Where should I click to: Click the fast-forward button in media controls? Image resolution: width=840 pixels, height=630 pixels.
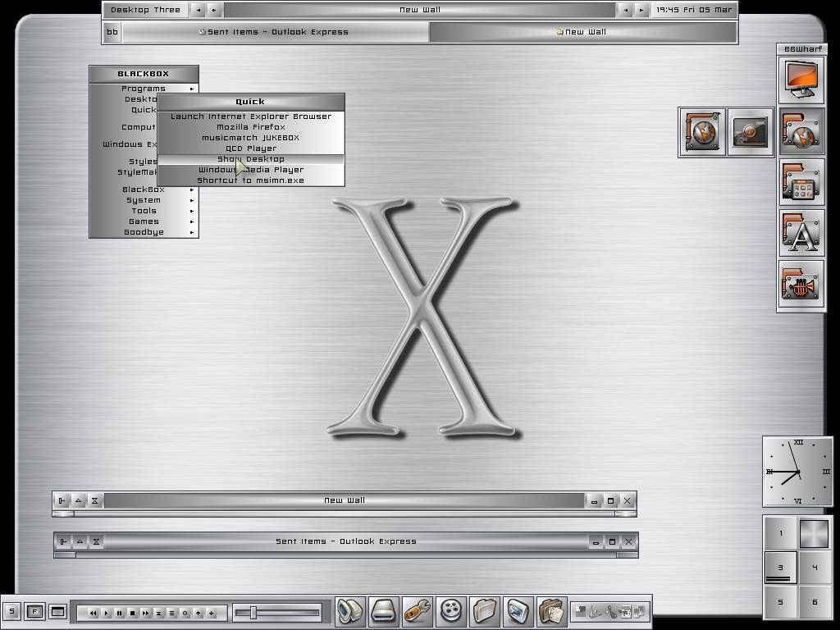(x=145, y=613)
